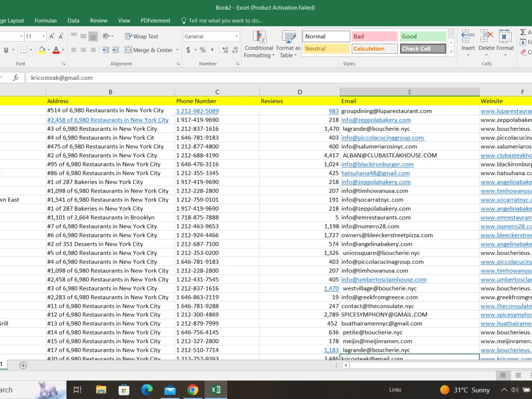Decrease the font size
The image size is (532, 399).
click(61, 36)
